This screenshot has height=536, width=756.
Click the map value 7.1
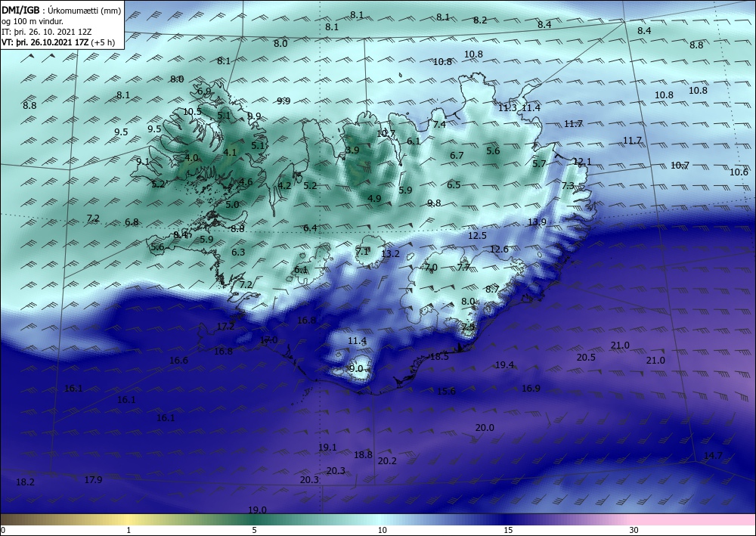pos(362,252)
